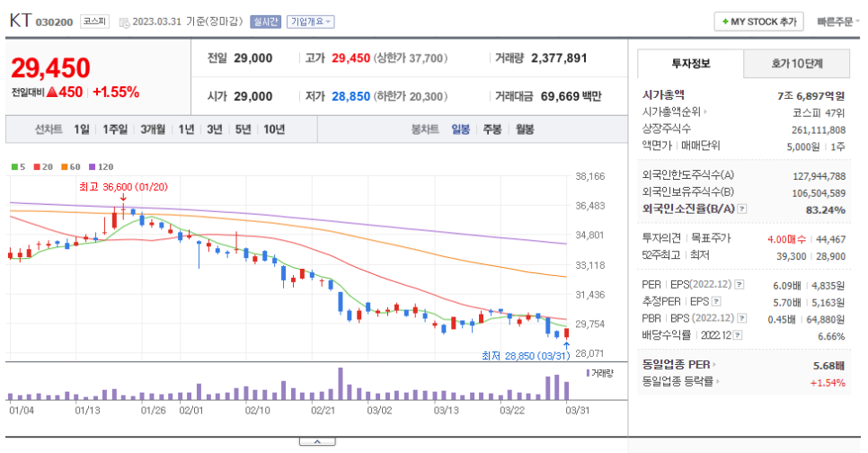Open the help icon next to PBR BPS(2022.12)
The width and height of the screenshot is (868, 453).
pos(742,318)
